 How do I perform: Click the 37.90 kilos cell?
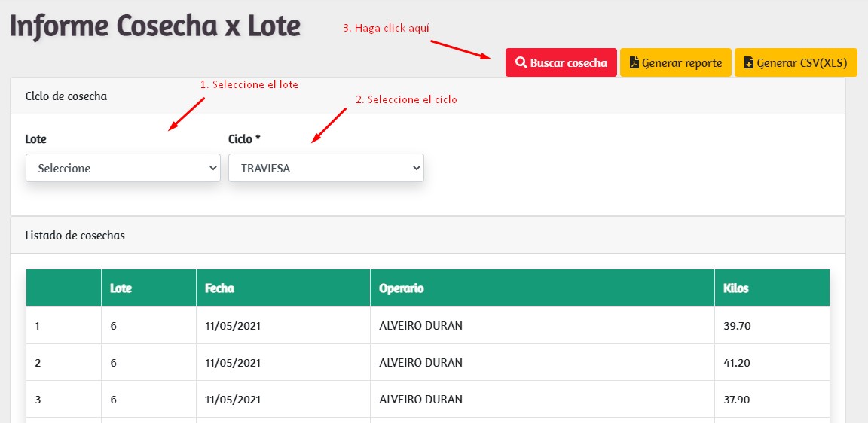(737, 400)
